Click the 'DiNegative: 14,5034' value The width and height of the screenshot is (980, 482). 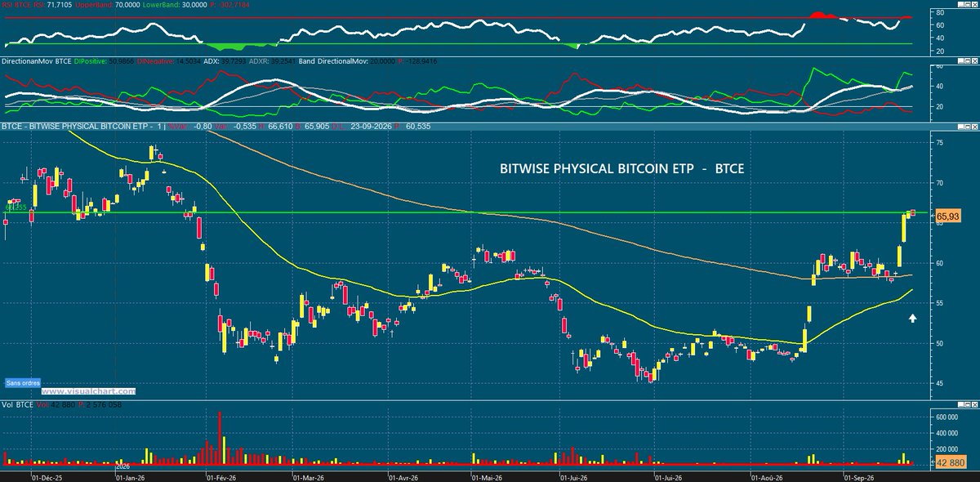tap(168, 61)
